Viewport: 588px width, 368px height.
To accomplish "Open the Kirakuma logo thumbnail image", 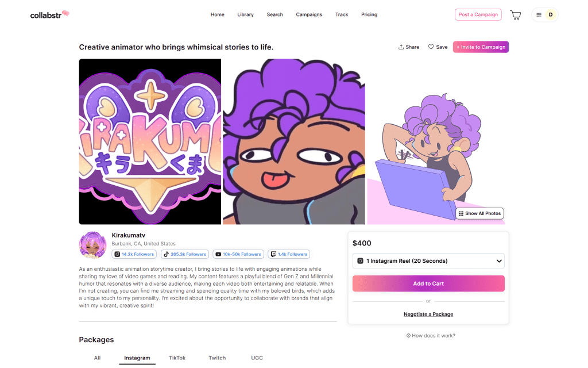I will pyautogui.click(x=150, y=141).
